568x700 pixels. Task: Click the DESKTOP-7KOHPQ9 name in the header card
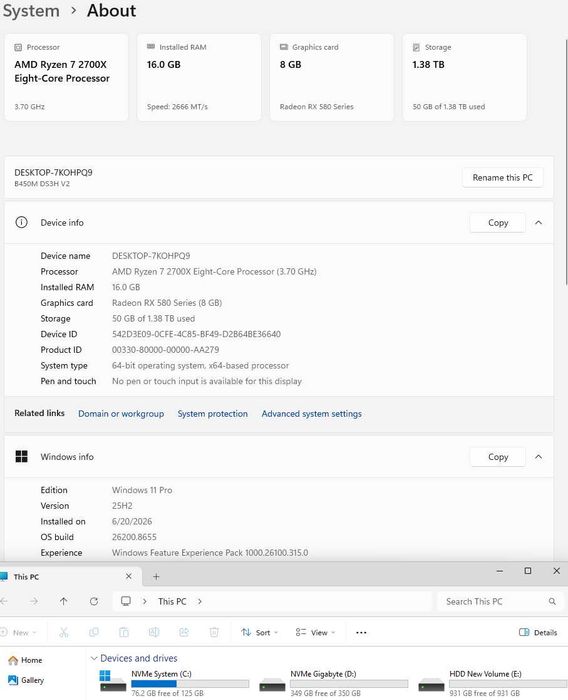(53, 173)
